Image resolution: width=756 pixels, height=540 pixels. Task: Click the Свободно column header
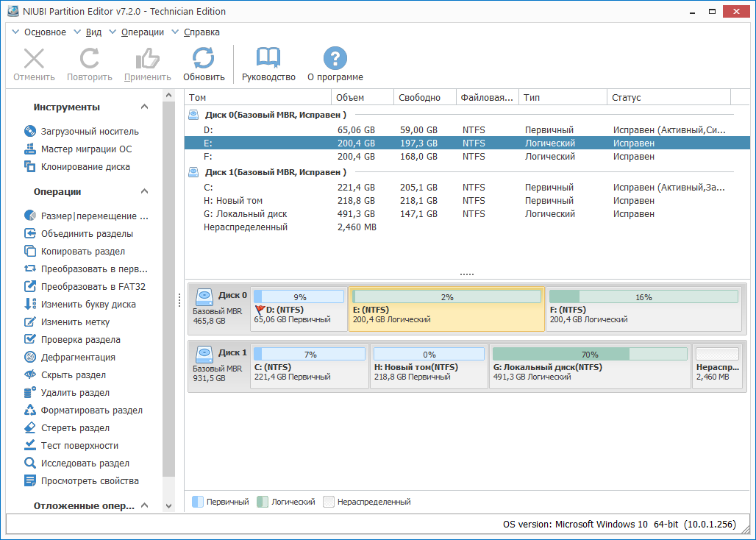[x=419, y=98]
